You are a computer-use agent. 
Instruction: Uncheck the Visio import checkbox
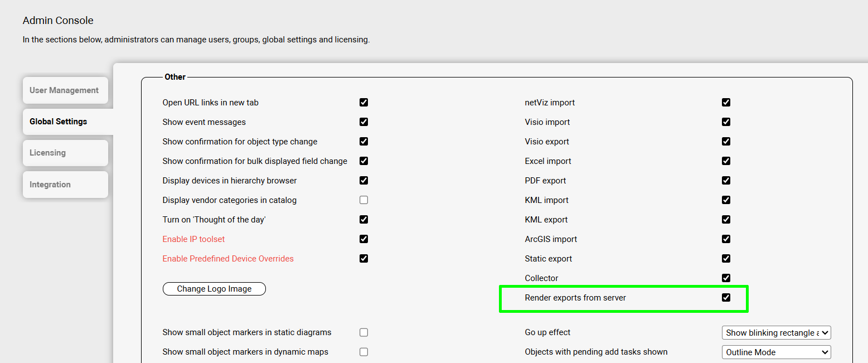point(726,122)
